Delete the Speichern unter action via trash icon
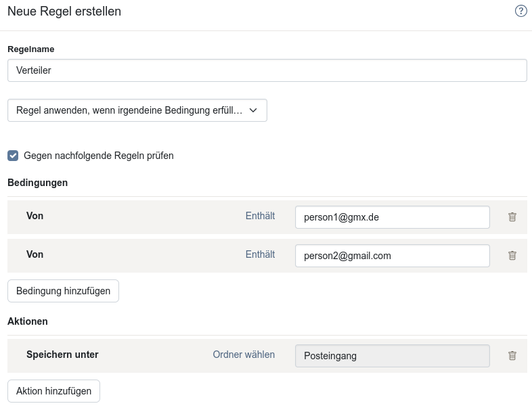The height and width of the screenshot is (410, 532). point(512,356)
